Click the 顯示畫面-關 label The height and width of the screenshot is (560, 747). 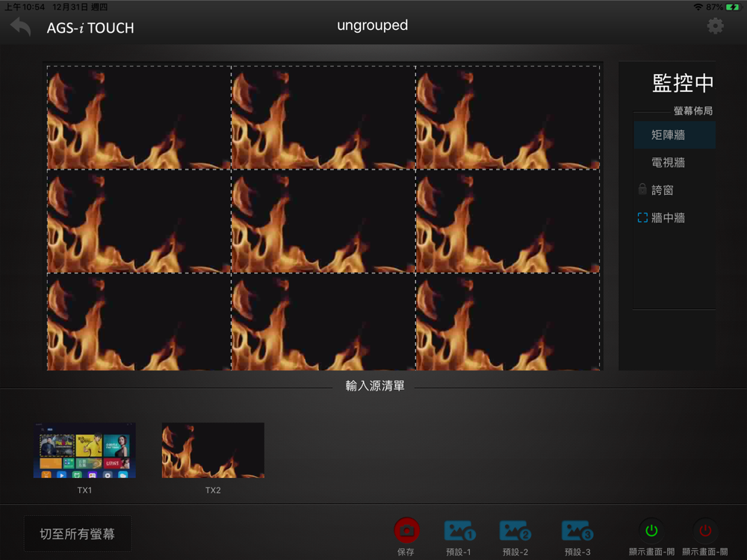tap(705, 552)
